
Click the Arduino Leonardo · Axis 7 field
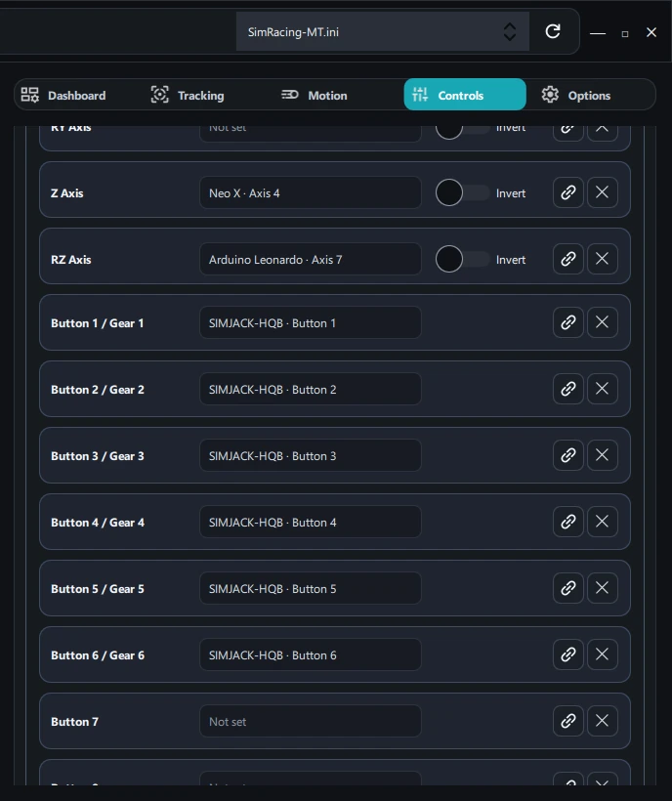click(311, 259)
